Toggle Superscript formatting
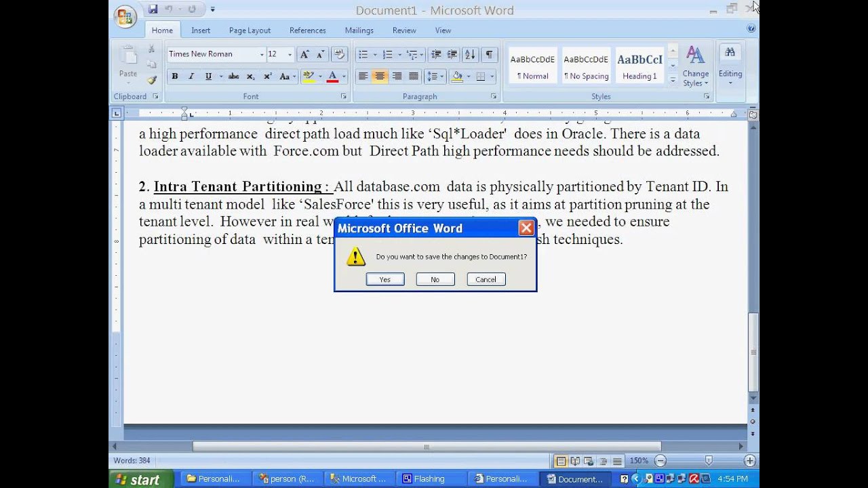Screen dimensions: 868x488 (x=267, y=77)
